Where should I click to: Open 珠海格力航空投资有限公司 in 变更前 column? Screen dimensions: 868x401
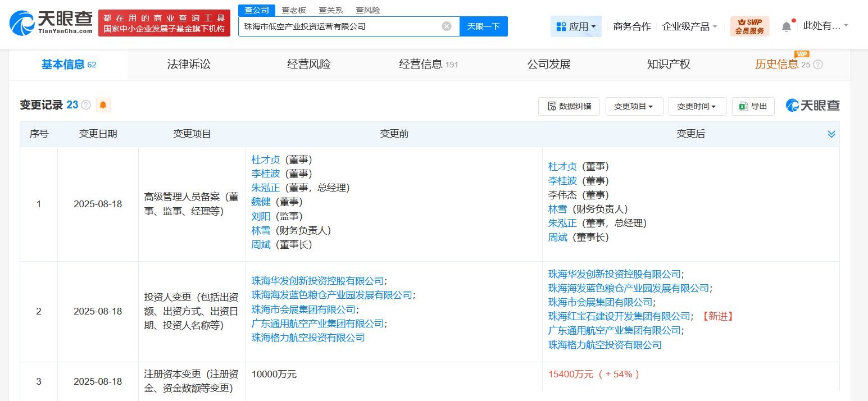[308, 338]
